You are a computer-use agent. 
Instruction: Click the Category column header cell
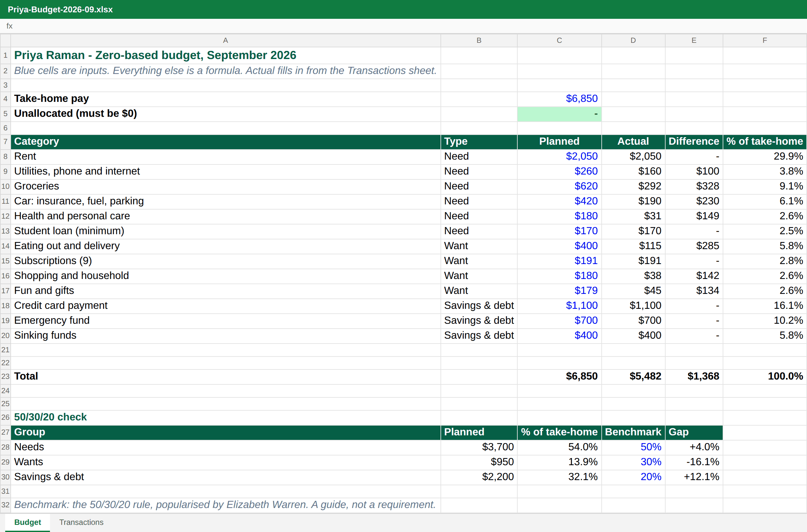click(225, 141)
